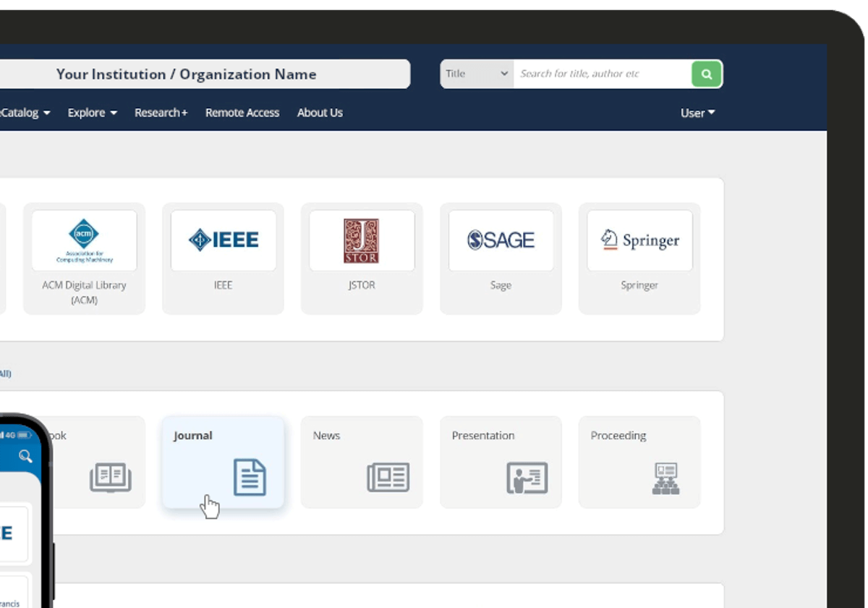Select the JSTOR logo tile
Viewport: 868px width, 608px height.
pos(362,240)
